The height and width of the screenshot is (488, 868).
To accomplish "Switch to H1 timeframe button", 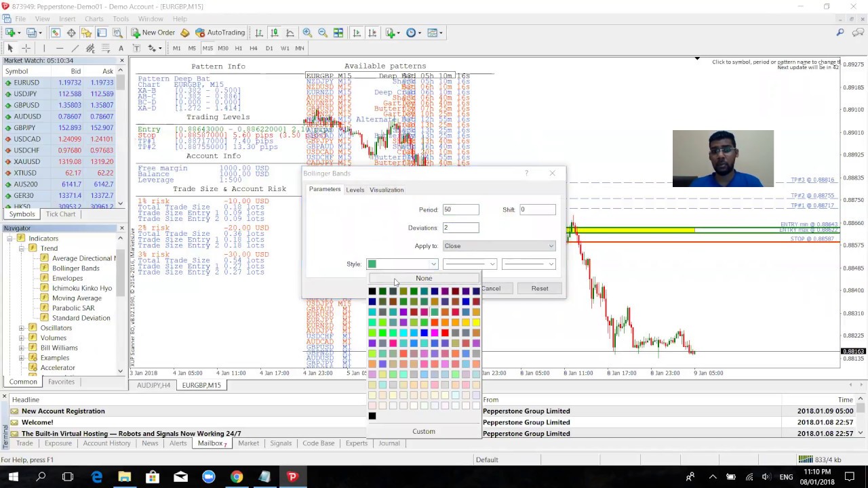I will click(x=239, y=48).
